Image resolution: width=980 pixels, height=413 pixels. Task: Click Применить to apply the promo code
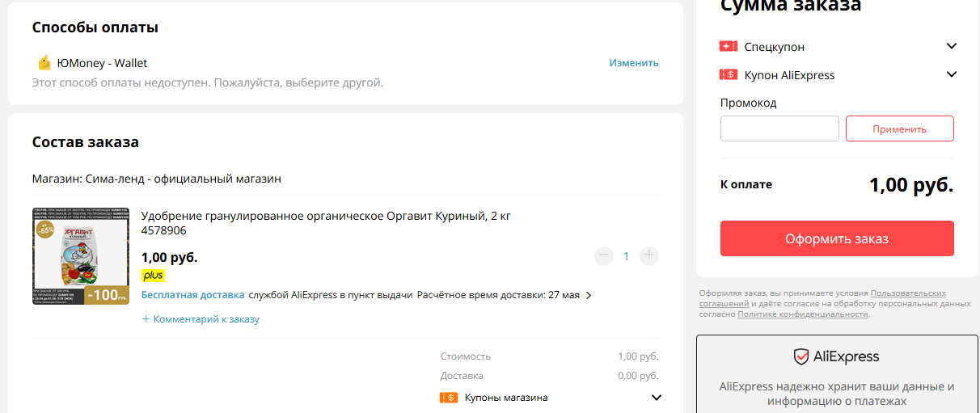900,129
